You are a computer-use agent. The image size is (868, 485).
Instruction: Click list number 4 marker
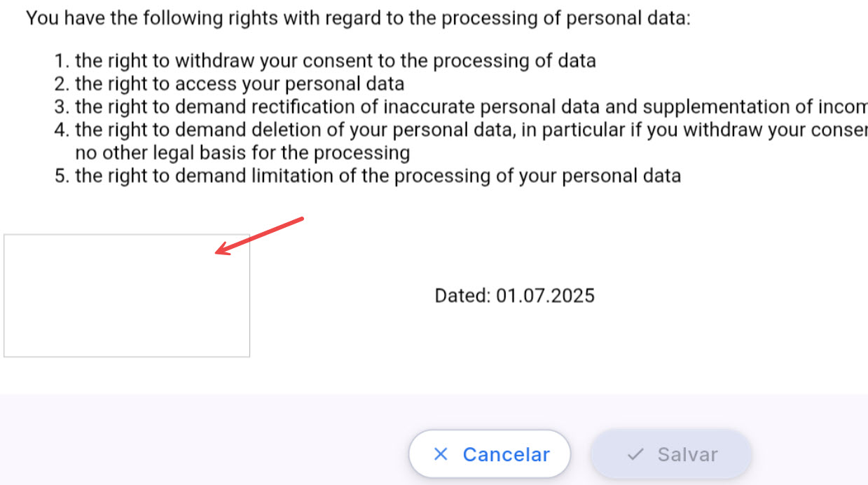[62, 130]
